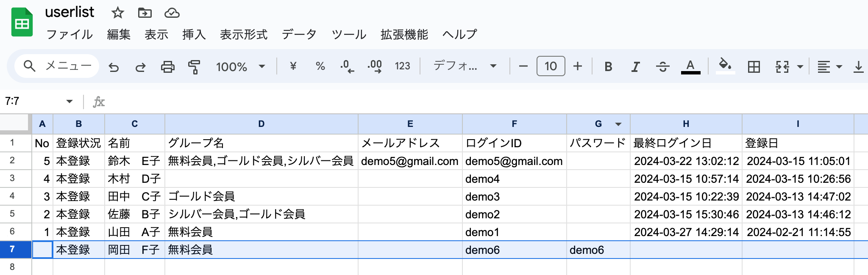Click the undo arrow icon
868x275 pixels.
coord(114,67)
